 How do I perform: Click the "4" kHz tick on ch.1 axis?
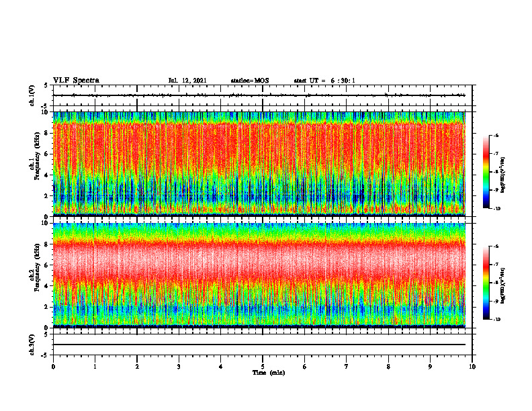click(x=47, y=175)
